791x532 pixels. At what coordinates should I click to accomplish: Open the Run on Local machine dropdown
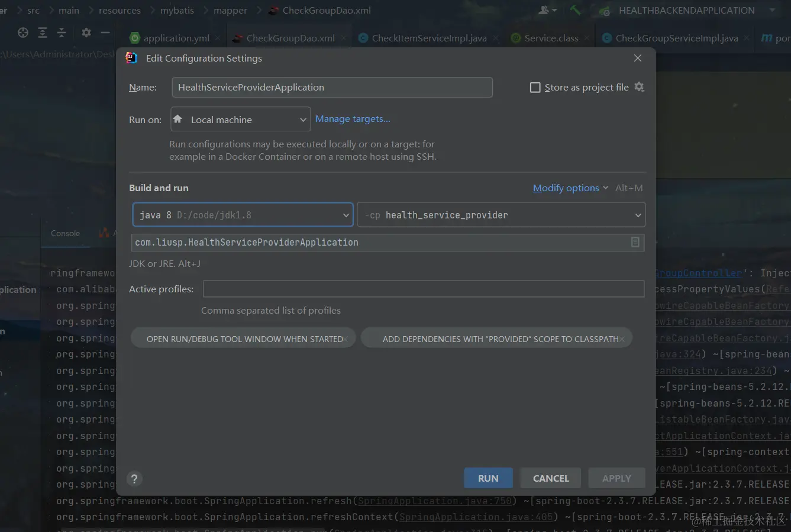coord(240,119)
